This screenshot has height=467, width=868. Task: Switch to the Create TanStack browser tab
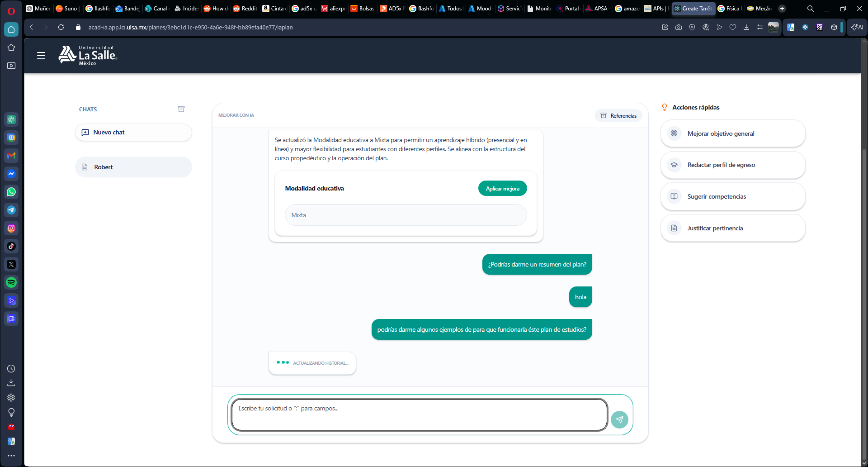(x=693, y=9)
